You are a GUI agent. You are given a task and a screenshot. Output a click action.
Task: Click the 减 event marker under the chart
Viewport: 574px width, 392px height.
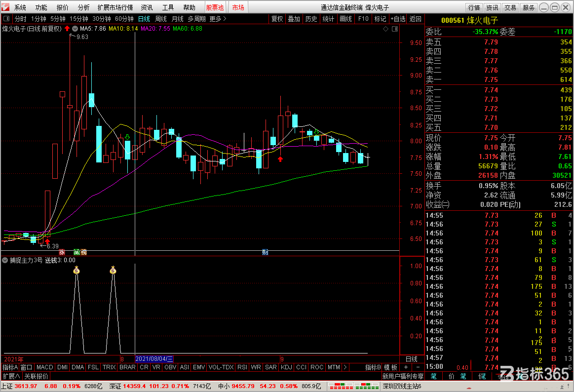(x=77, y=252)
